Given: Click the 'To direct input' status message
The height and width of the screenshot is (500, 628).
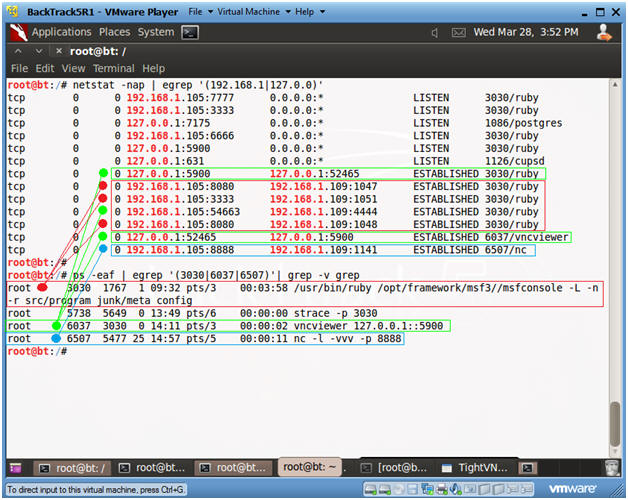Looking at the screenshot, I should pos(95,490).
